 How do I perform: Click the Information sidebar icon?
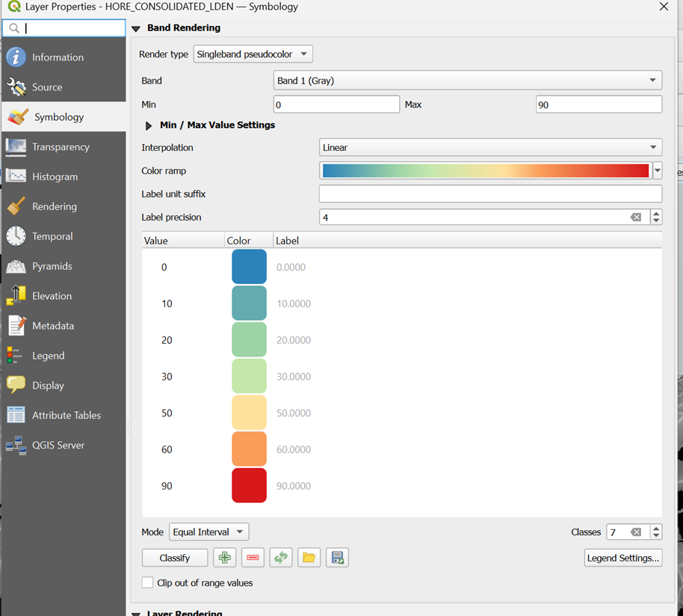coord(16,57)
